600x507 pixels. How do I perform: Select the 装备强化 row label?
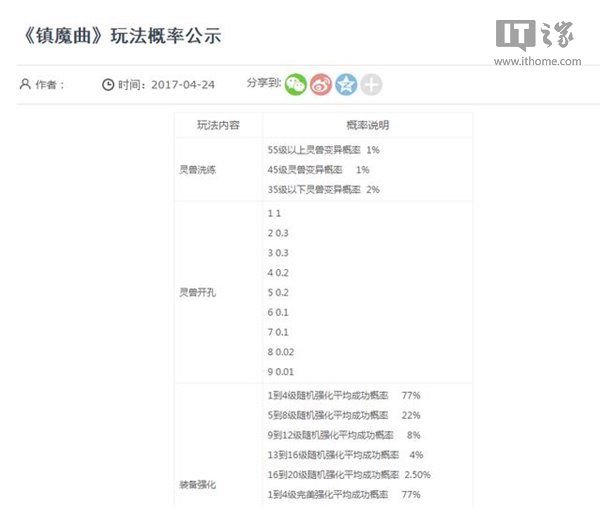(x=195, y=484)
